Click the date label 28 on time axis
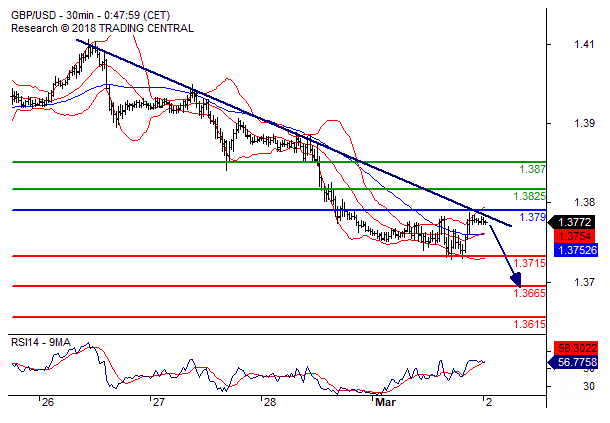 pyautogui.click(x=270, y=402)
